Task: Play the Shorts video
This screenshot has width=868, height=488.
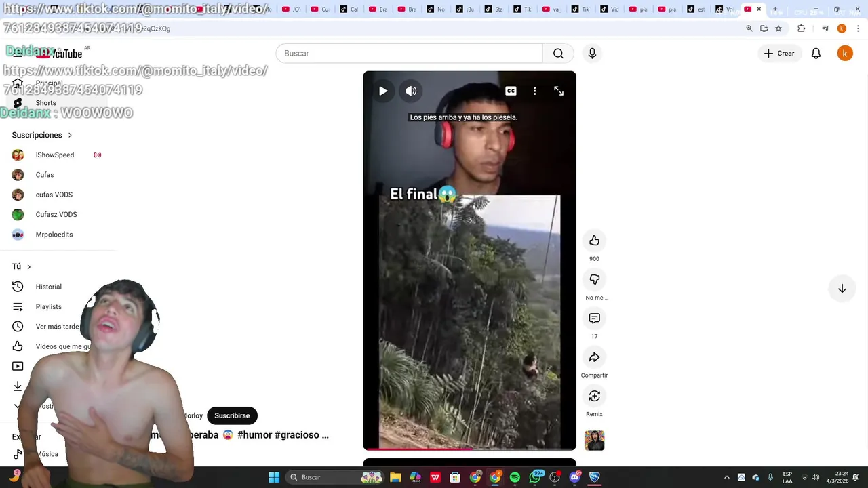Action: click(x=383, y=91)
